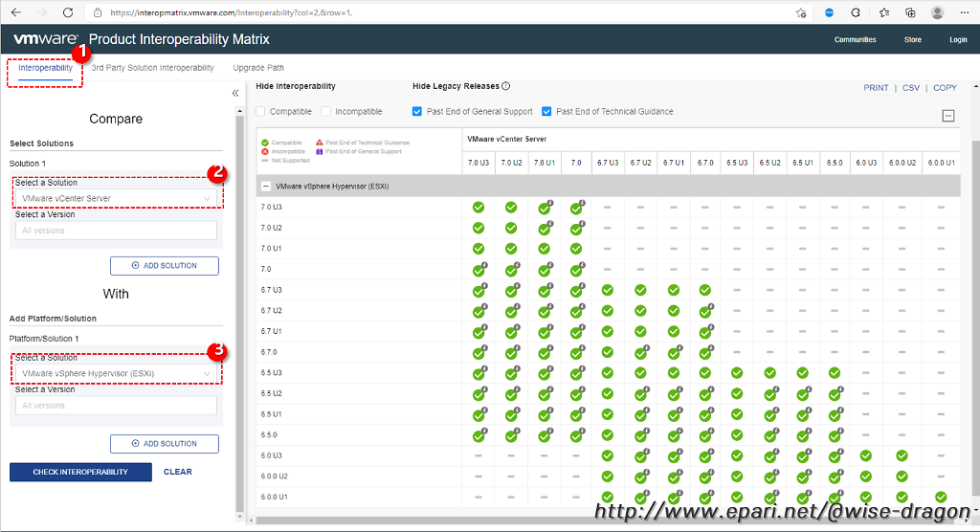Click the browser address bar URL

(x=232, y=12)
